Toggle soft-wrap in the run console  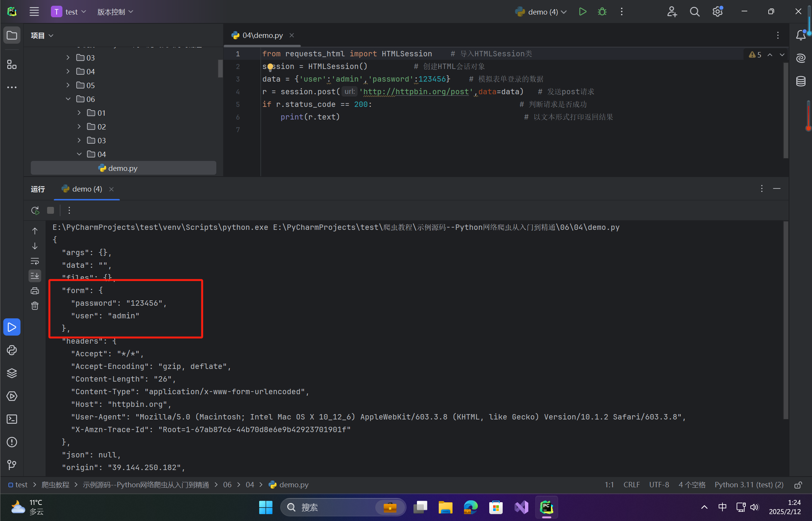click(35, 261)
